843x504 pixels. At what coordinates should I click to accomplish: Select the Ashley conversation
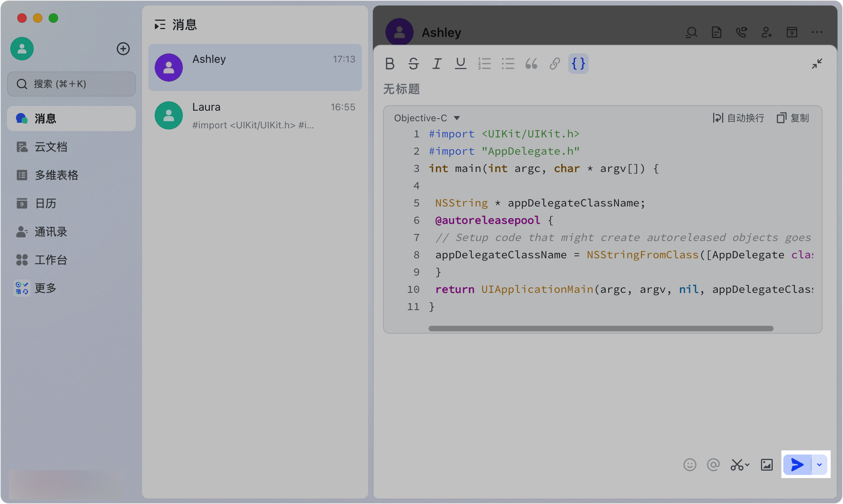255,68
